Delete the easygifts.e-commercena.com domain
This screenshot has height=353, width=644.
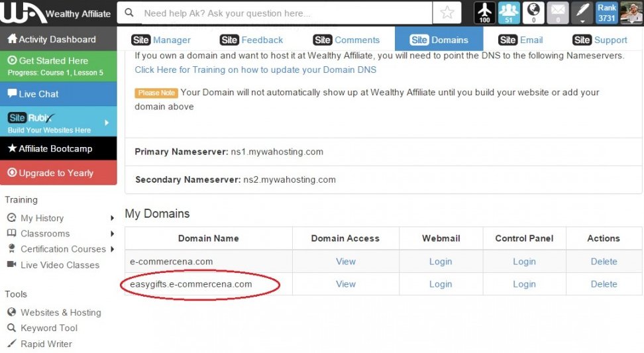(x=604, y=284)
